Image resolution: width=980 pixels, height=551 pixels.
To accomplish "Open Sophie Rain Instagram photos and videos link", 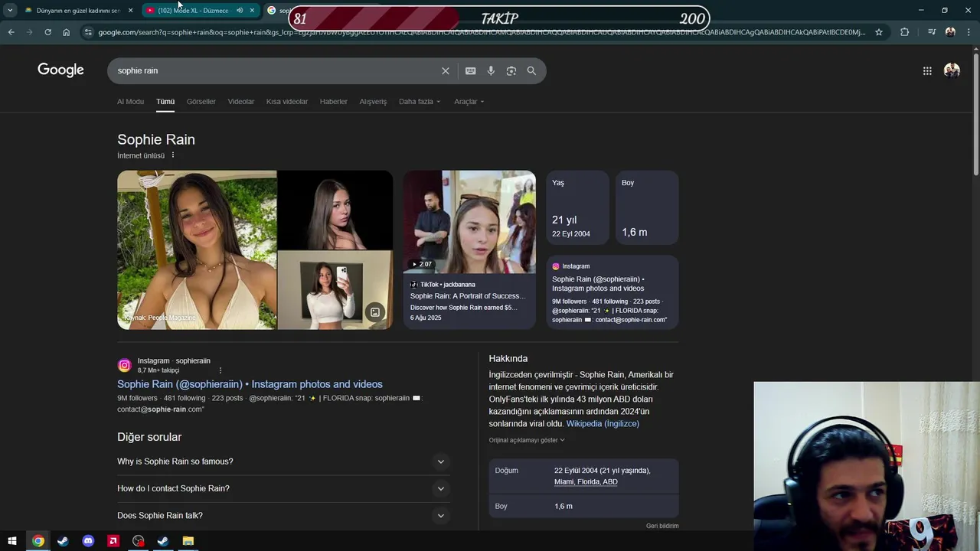I will [x=250, y=384].
